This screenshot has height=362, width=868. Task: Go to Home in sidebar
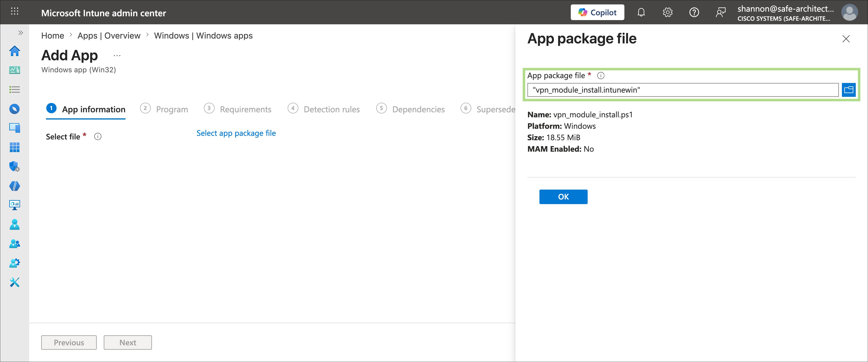[14, 51]
